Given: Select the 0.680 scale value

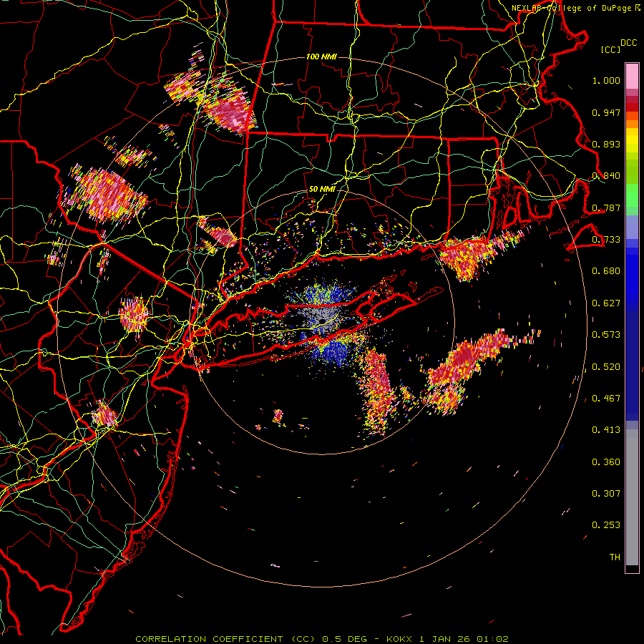Looking at the screenshot, I should (606, 271).
